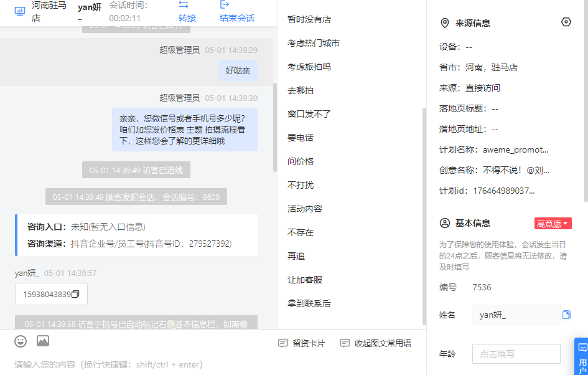Click the person icon beside 基本信息

click(x=444, y=223)
